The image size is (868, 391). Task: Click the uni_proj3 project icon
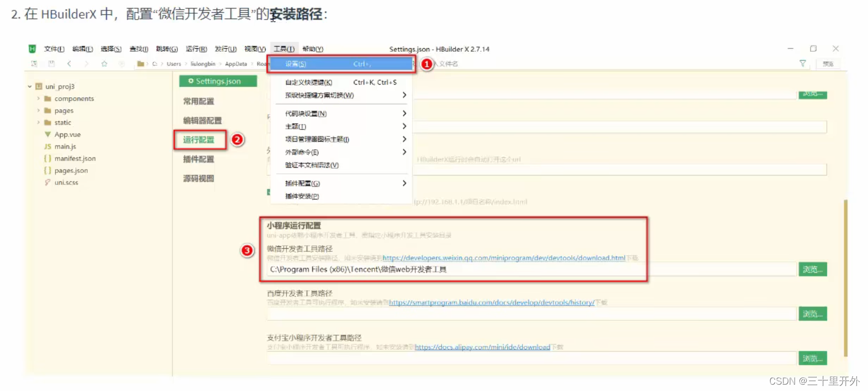[39, 86]
